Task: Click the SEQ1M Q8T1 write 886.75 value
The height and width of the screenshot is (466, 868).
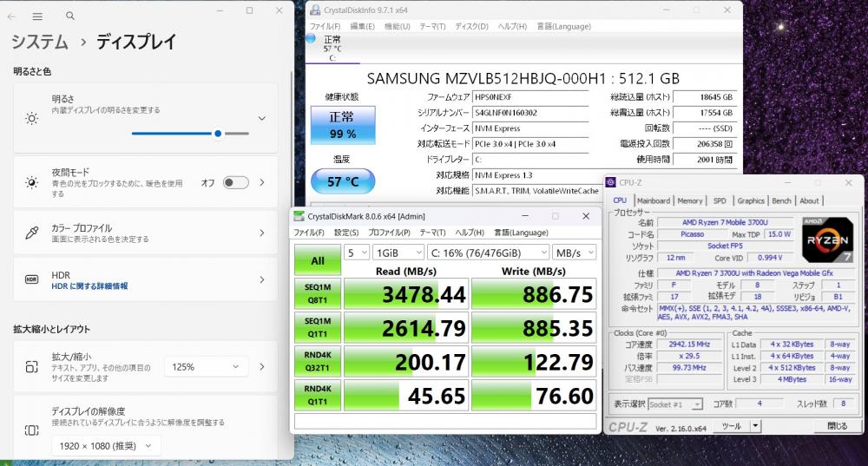Action: [534, 294]
